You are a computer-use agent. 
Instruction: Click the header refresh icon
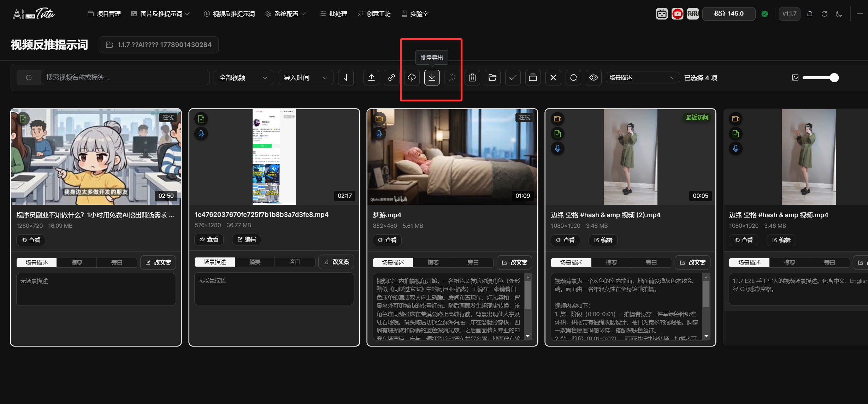click(x=824, y=14)
